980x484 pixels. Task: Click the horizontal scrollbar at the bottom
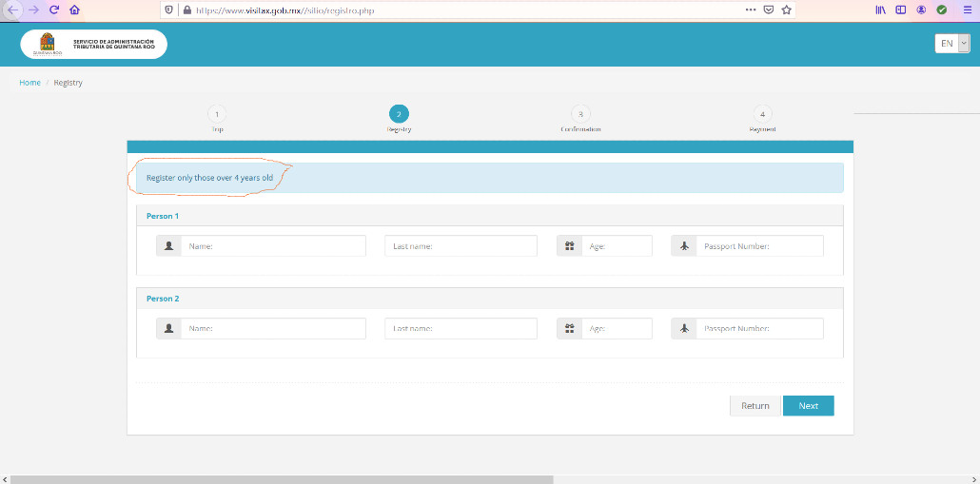(285, 478)
